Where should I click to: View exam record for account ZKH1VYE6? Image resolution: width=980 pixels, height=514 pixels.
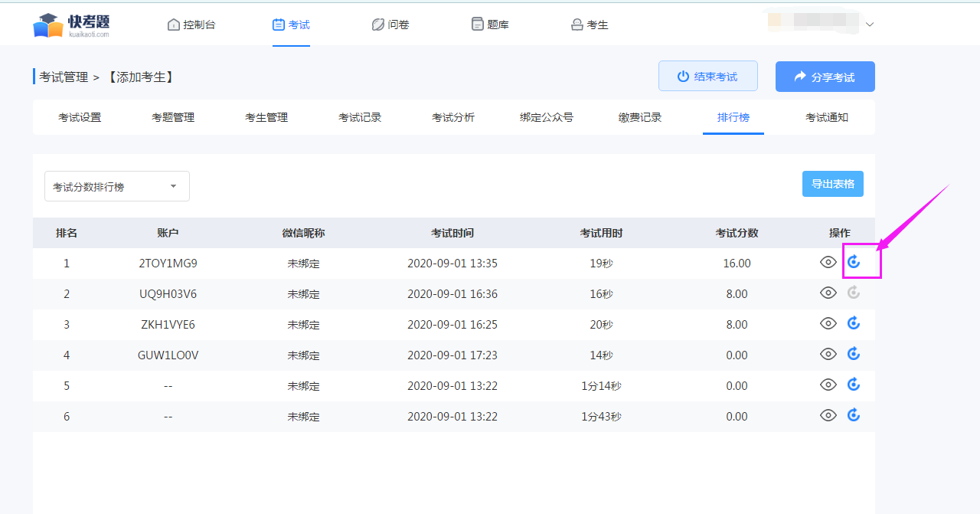coord(828,323)
